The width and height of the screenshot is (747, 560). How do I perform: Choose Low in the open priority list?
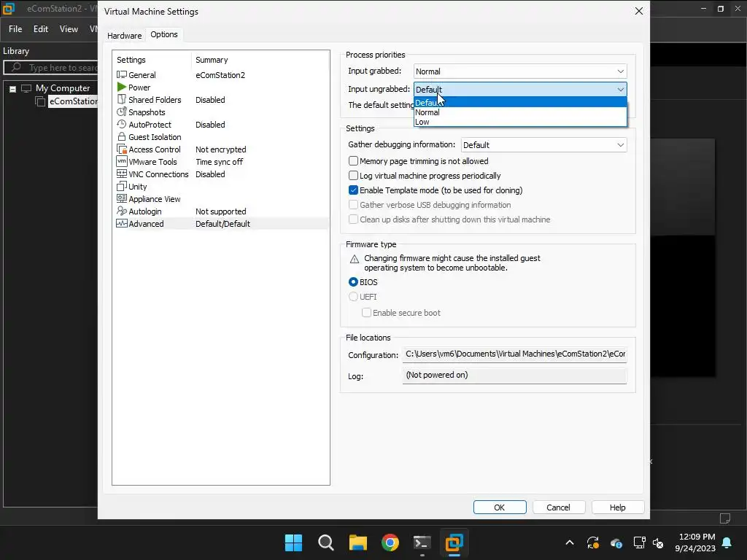click(520, 122)
